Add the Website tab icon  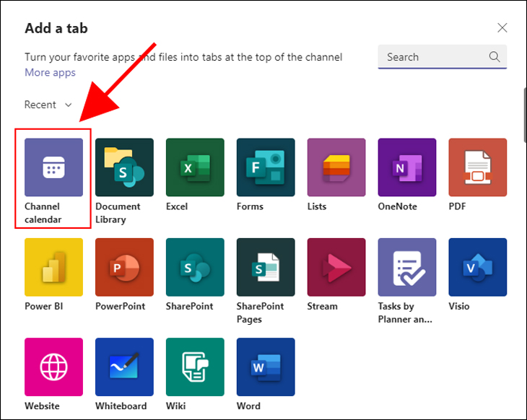[53, 367]
